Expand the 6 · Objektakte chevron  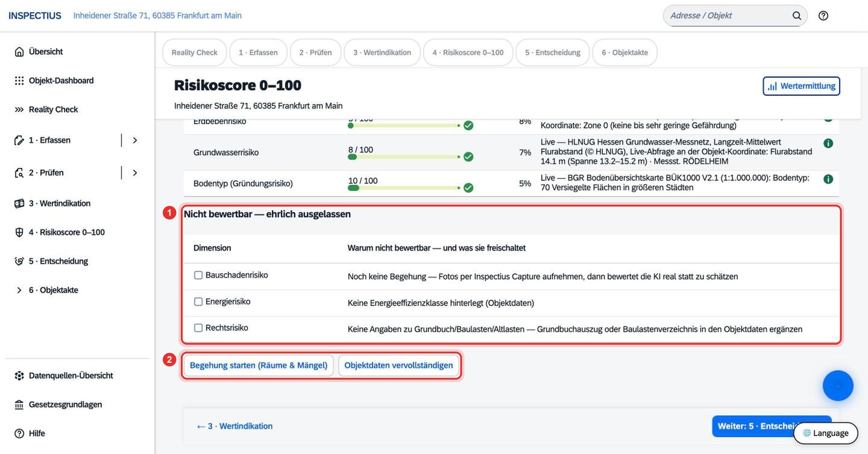(x=19, y=290)
